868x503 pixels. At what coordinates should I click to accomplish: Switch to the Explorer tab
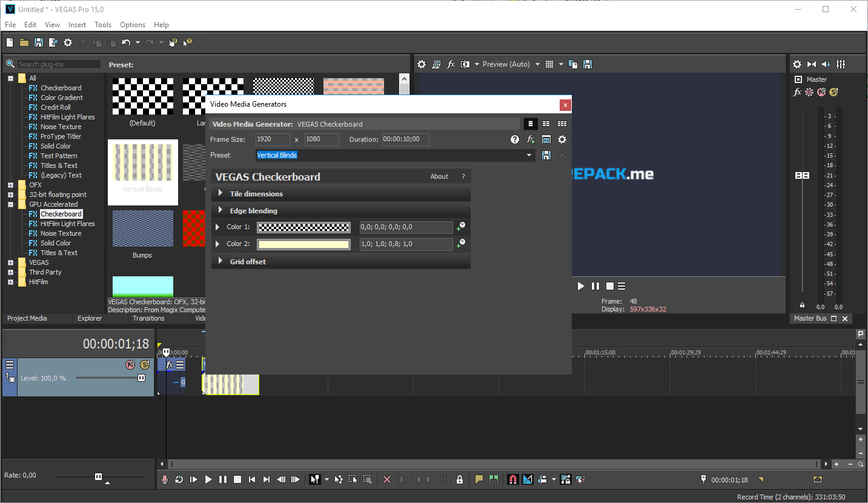[90, 318]
